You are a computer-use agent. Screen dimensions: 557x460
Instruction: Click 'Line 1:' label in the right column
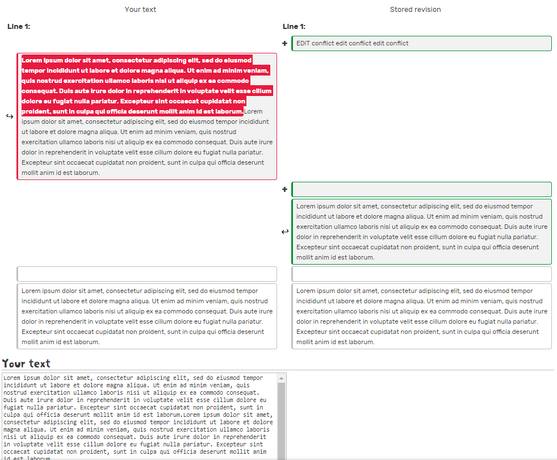(294, 26)
